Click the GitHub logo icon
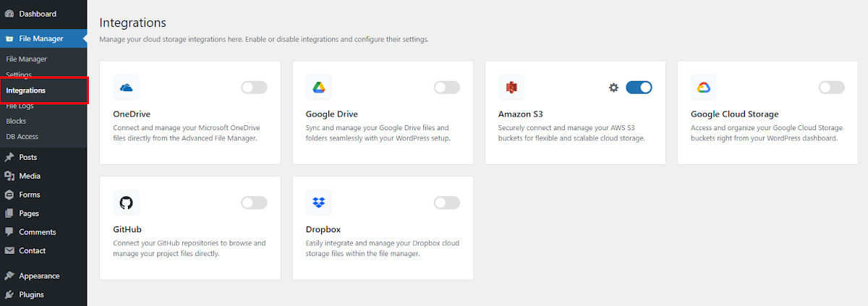The width and height of the screenshot is (868, 306). (127, 203)
